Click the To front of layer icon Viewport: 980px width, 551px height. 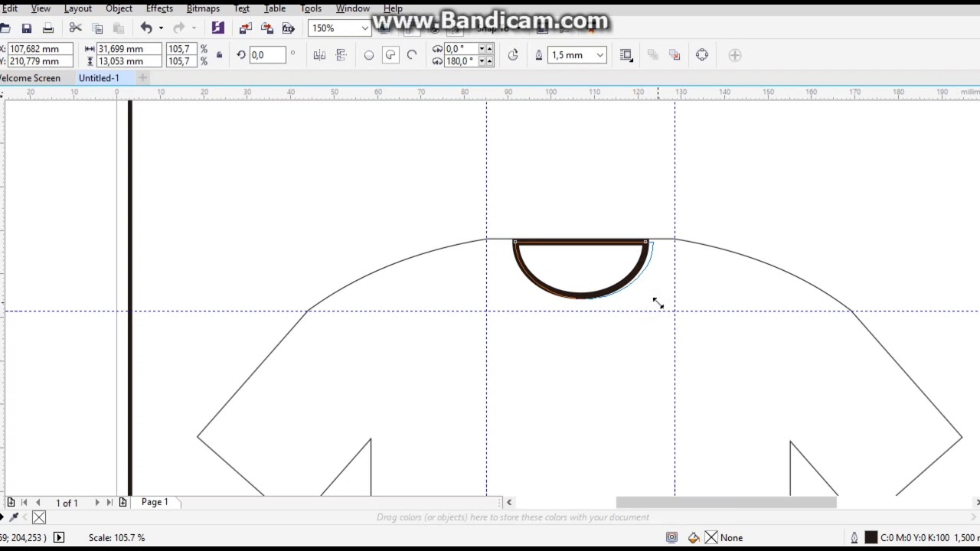[653, 55]
